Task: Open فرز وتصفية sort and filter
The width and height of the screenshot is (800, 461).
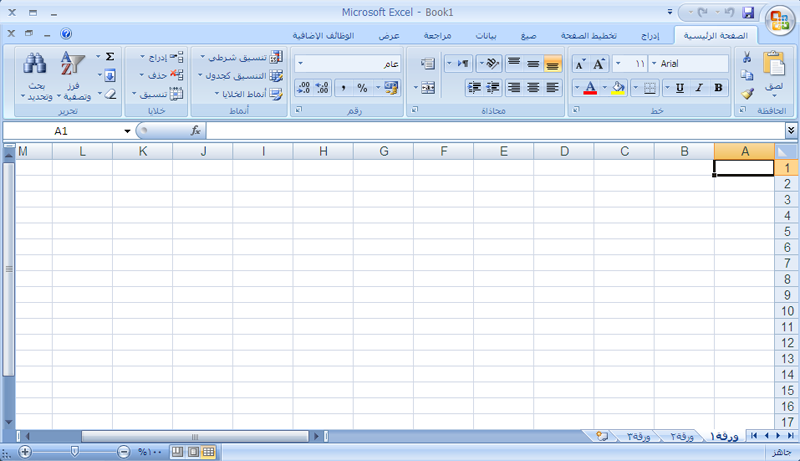Action: point(73,75)
